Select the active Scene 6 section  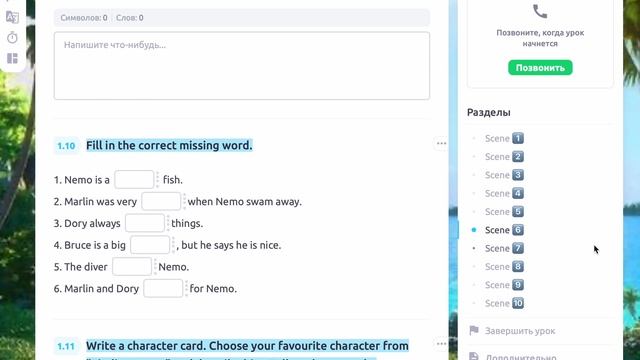[x=504, y=230]
